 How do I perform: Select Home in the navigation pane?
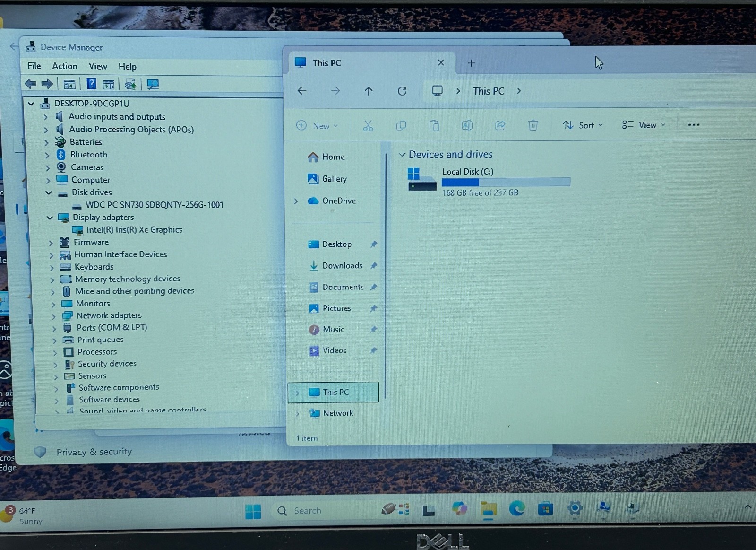333,157
